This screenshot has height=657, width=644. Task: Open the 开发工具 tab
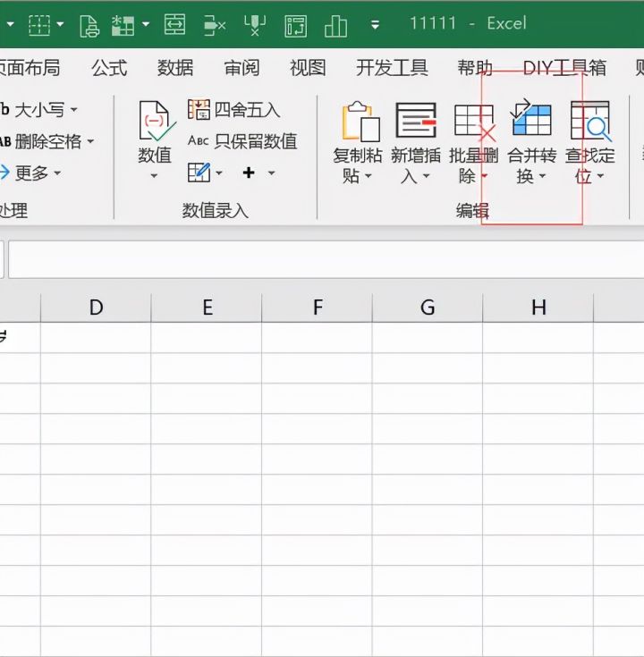pos(392,67)
